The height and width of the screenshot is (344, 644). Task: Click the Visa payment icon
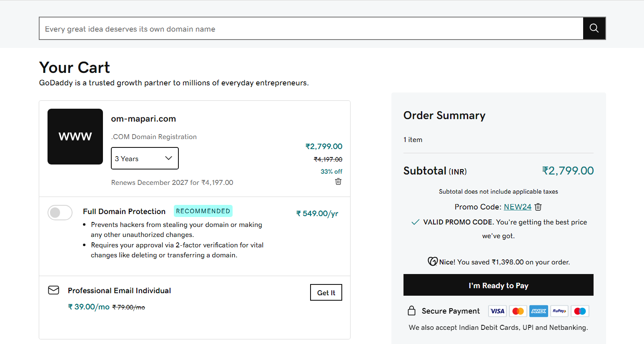tap(497, 311)
